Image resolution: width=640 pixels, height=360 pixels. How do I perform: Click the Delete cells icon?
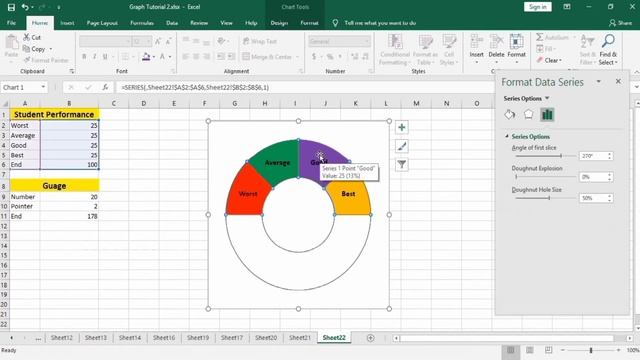coord(496,42)
